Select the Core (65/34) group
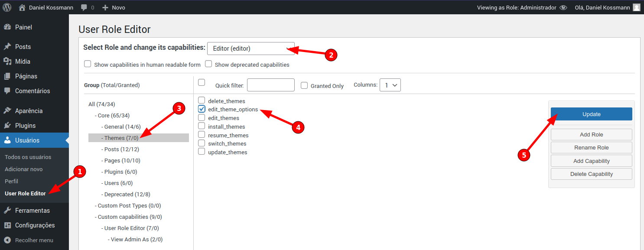 pyautogui.click(x=112, y=115)
